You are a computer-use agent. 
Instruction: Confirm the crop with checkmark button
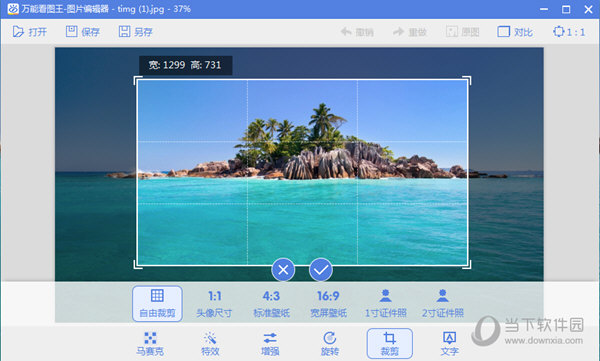point(321,270)
